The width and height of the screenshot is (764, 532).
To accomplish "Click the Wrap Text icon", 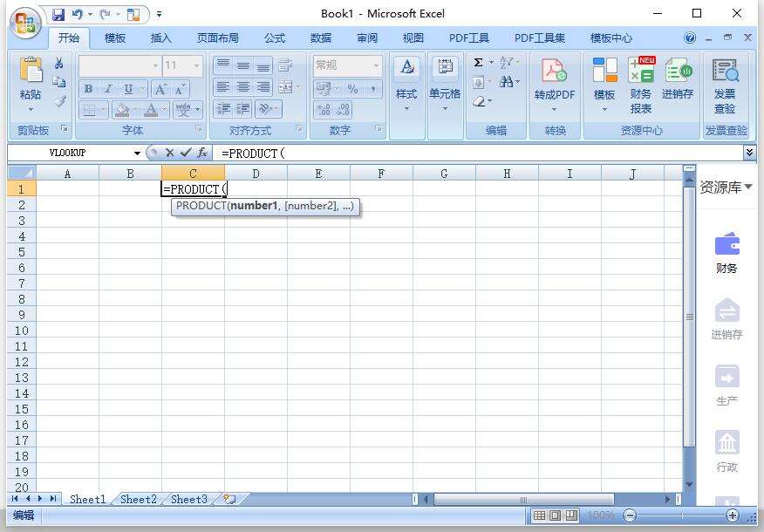I will [x=285, y=65].
